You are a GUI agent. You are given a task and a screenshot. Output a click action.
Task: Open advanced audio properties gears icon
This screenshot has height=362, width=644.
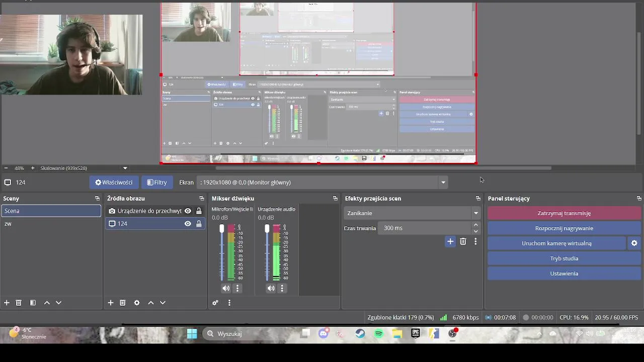click(215, 303)
